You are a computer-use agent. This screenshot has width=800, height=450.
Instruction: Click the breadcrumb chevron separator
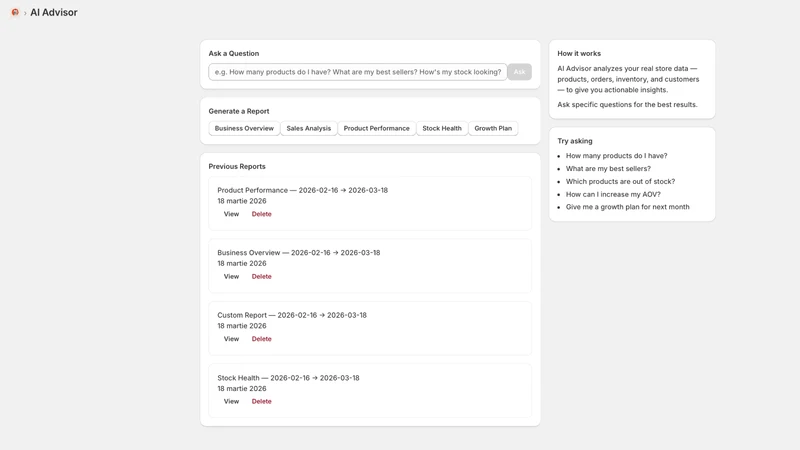(24, 13)
